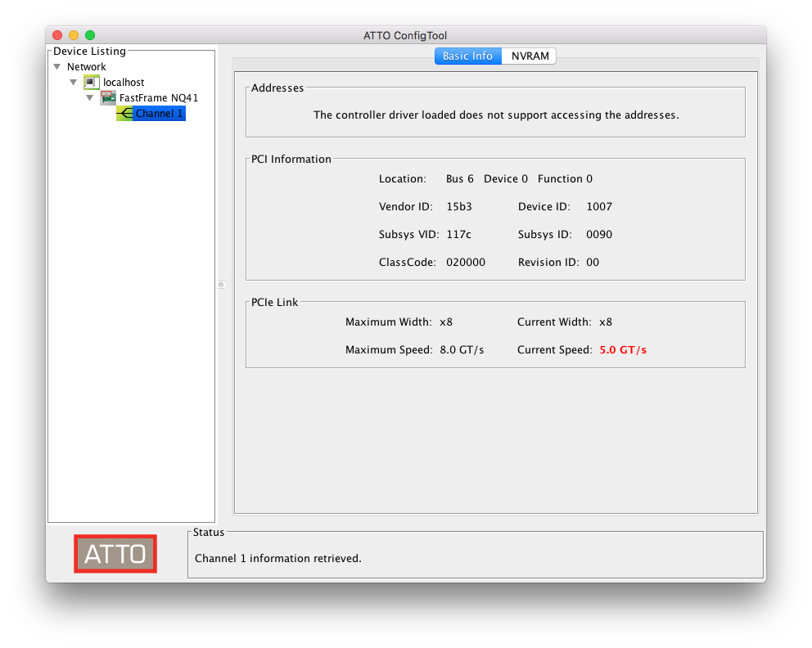Click the 'Channel 1 information retrieved.' status
The height and width of the screenshot is (648, 812).
pos(278,559)
